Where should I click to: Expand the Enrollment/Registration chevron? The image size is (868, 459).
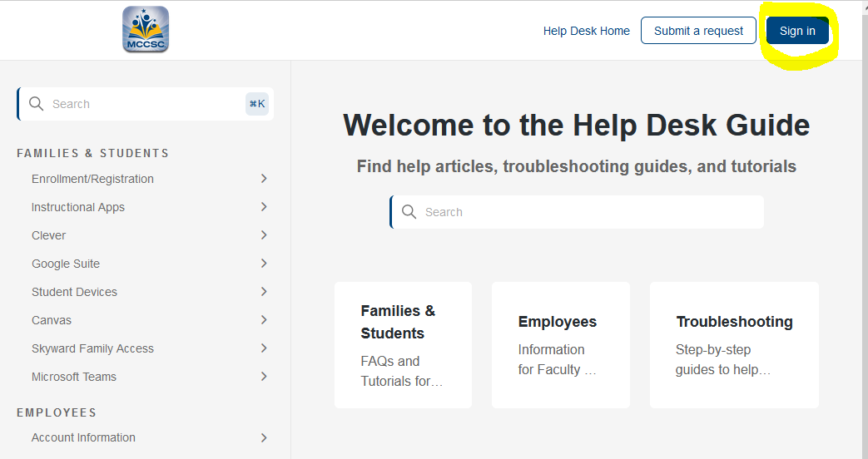264,179
